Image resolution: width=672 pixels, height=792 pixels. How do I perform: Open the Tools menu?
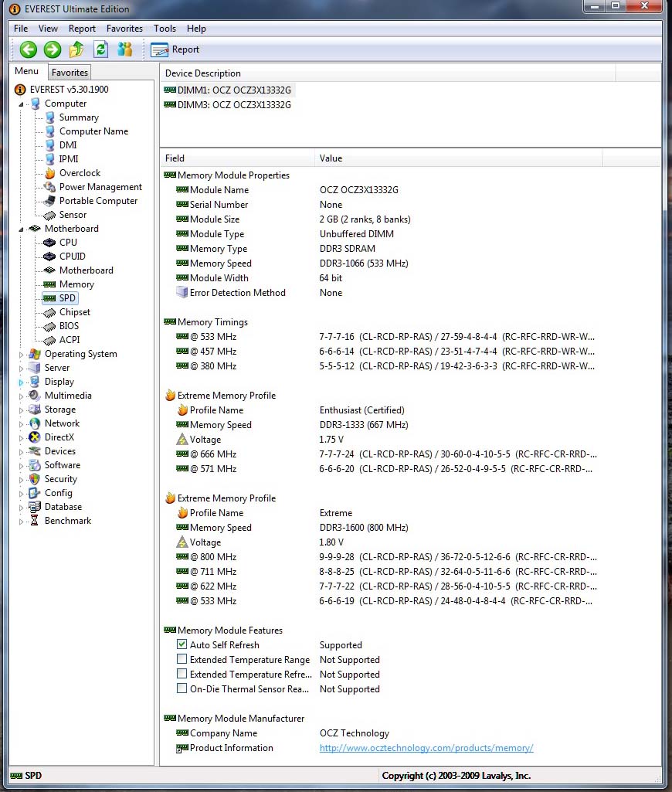(165, 29)
